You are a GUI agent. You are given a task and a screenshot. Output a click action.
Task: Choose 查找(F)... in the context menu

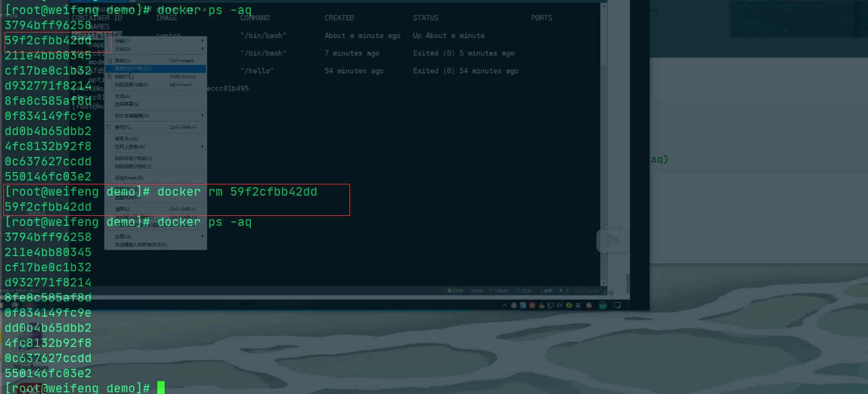(155, 127)
